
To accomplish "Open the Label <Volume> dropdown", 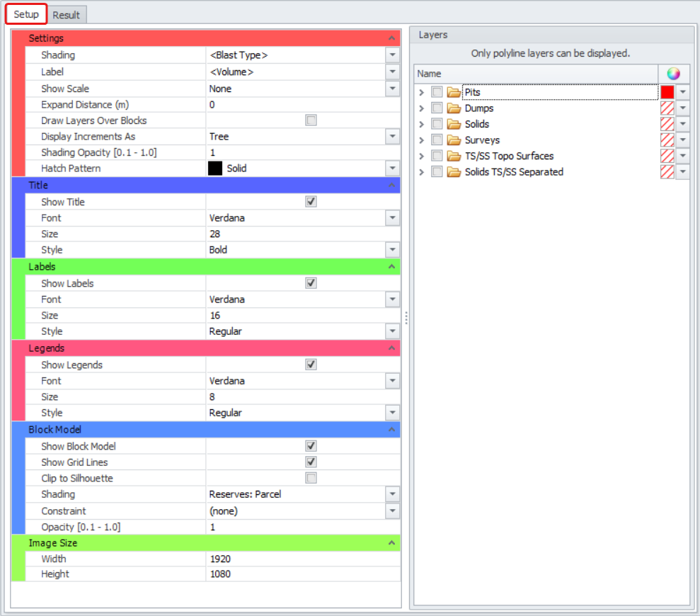I will click(x=392, y=72).
